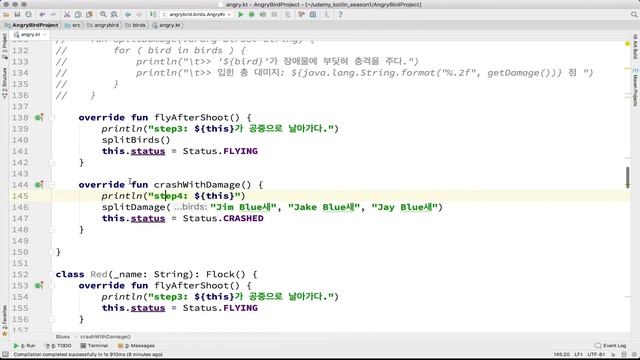Click override gutter icon on line 153
This screenshot has width=640, height=360.
point(39,286)
